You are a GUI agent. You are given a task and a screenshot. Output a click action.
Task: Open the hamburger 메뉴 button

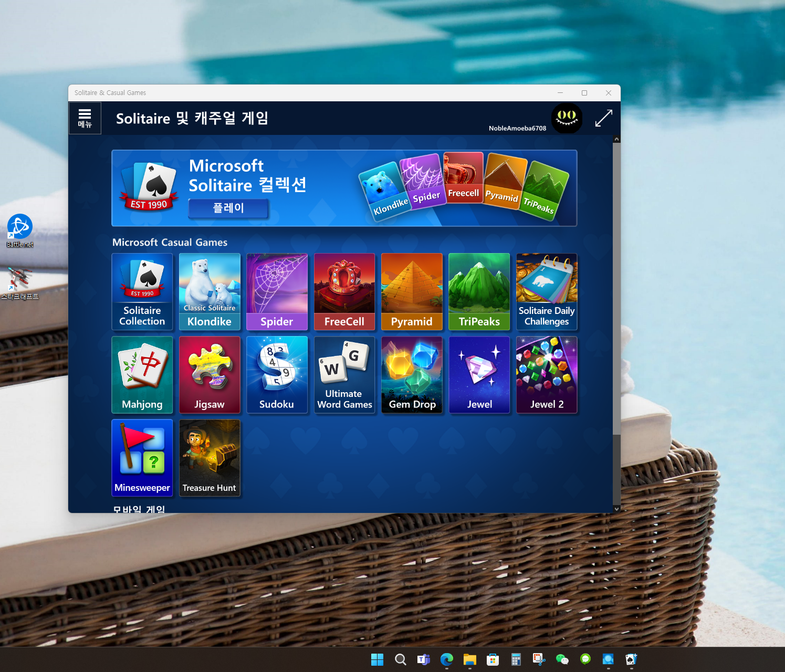click(x=85, y=118)
